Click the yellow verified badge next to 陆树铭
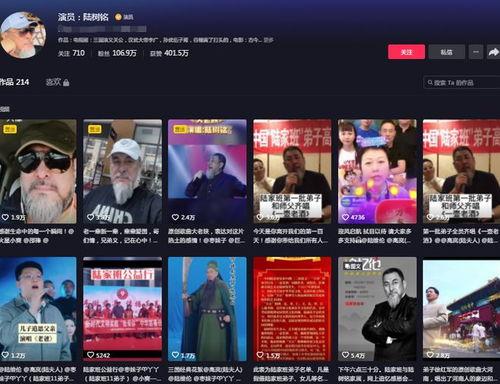Screen dimensions: 500x384 click(x=118, y=17)
